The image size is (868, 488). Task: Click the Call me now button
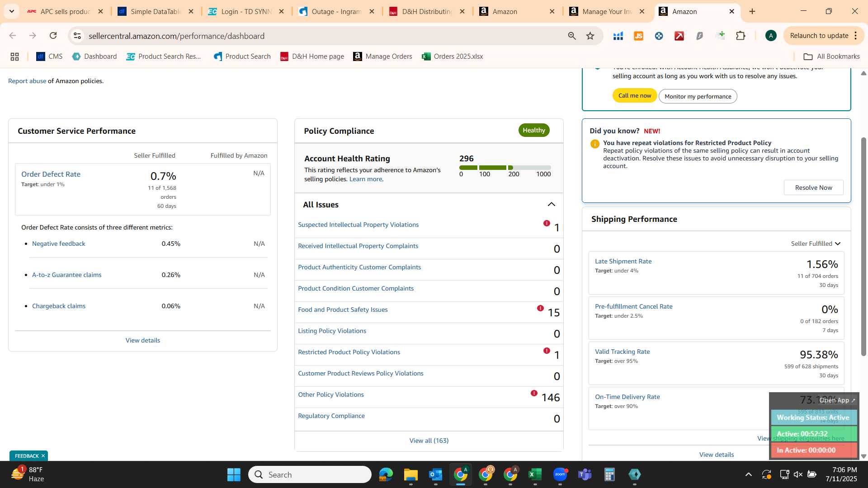pyautogui.click(x=634, y=96)
